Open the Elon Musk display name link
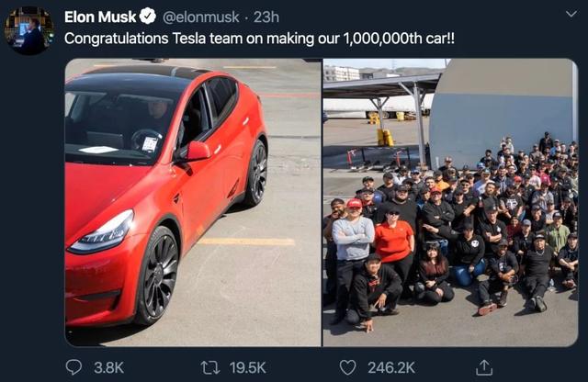588x382 pixels. [100, 17]
